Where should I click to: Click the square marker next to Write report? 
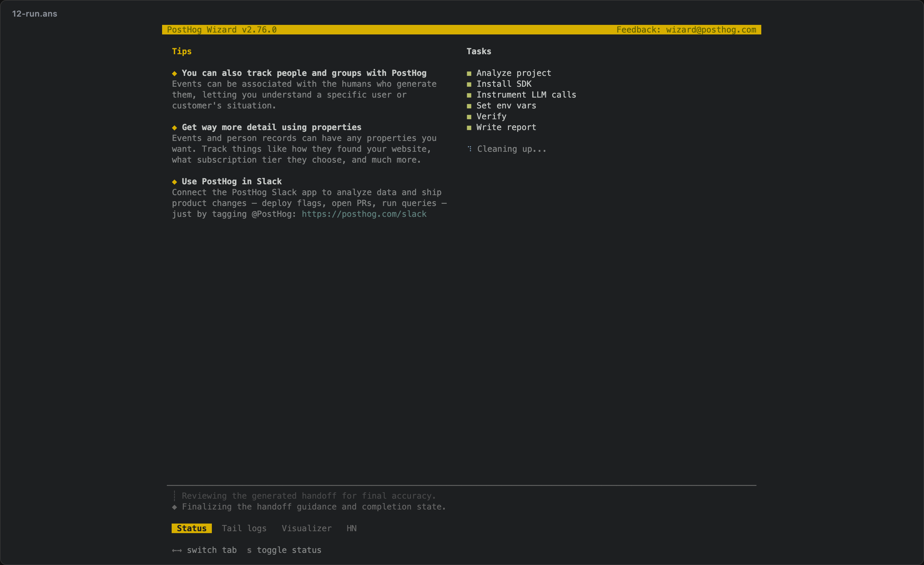(469, 128)
